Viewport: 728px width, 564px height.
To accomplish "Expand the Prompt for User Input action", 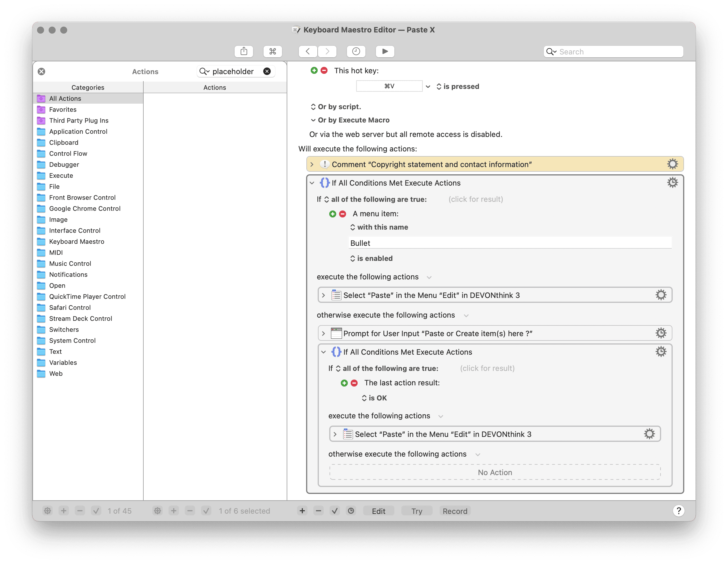I will click(x=323, y=333).
